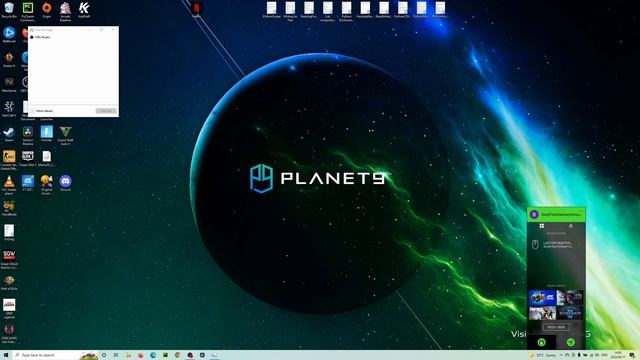Open the F1 2021 desktop shortcut

pyautogui.click(x=28, y=183)
